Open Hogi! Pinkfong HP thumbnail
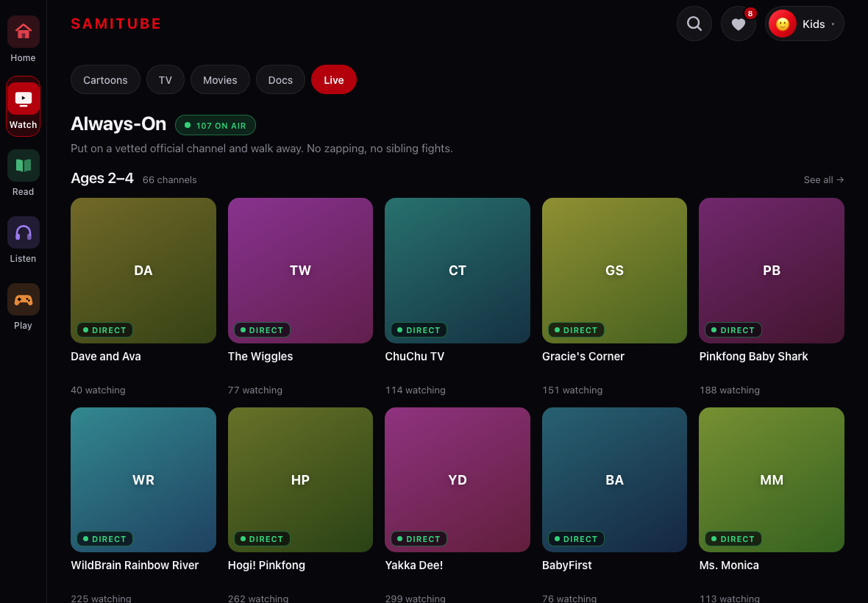The width and height of the screenshot is (868, 603). 300,479
